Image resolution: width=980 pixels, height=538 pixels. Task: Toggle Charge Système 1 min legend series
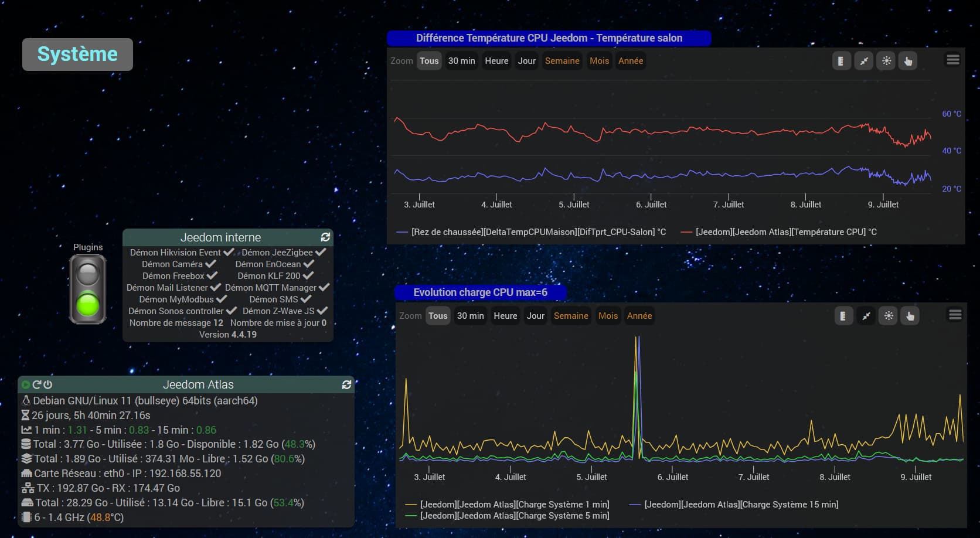tap(507, 505)
